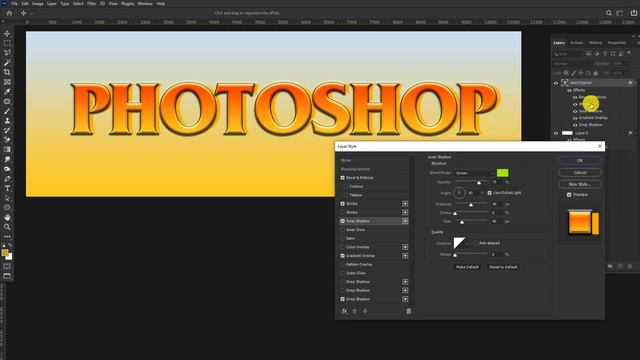Image resolution: width=640 pixels, height=360 pixels.
Task: Select the Eraser tool
Action: point(7,140)
